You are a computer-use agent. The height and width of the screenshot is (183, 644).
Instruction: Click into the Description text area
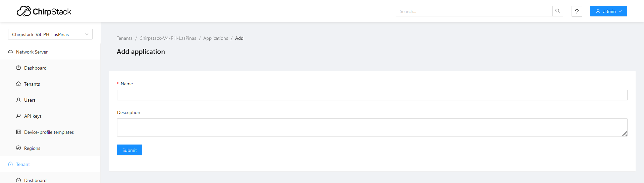372,127
